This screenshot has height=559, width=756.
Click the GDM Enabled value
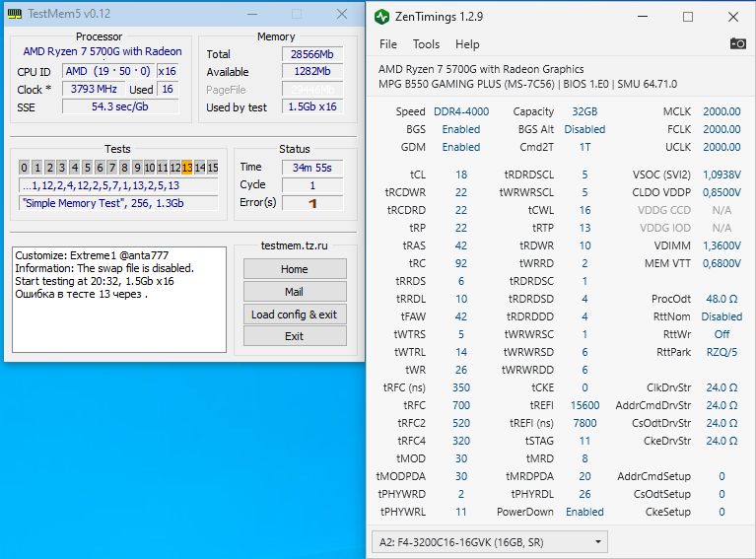point(461,147)
